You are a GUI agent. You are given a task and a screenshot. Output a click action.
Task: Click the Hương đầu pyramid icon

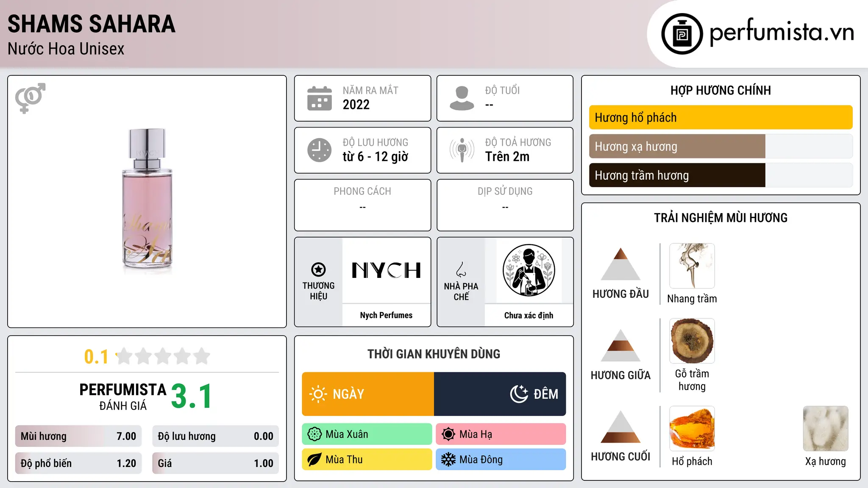(x=620, y=264)
